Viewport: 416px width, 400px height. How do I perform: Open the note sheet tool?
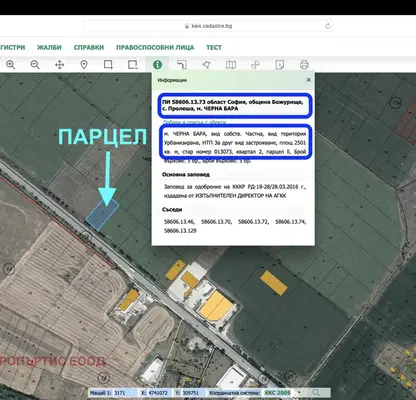tap(280, 64)
